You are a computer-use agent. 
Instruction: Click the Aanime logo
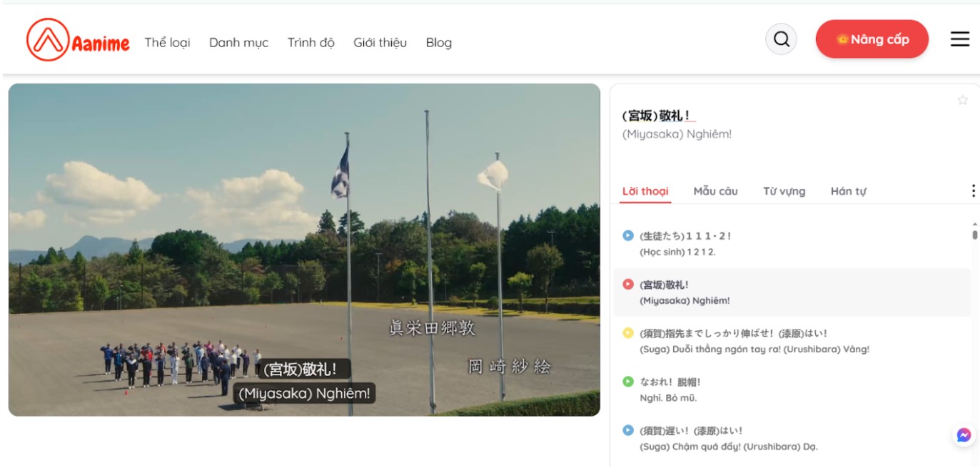coord(78,40)
